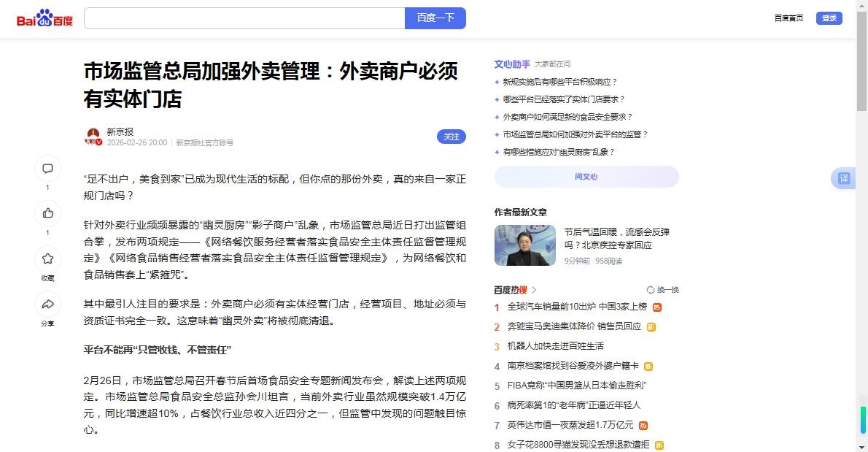
Task: Favorite the article using the 收藏 star icon
Action: [x=47, y=258]
